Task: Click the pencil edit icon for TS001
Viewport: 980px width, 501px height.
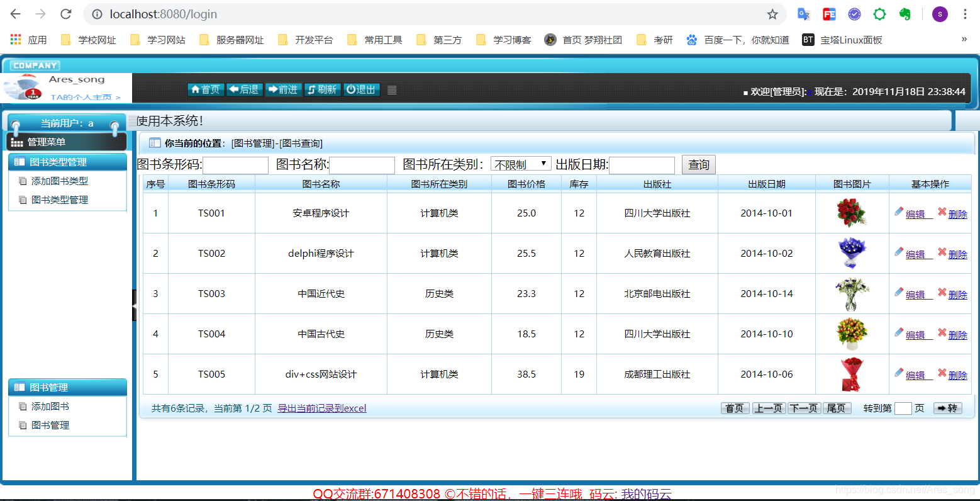Action: 899,213
